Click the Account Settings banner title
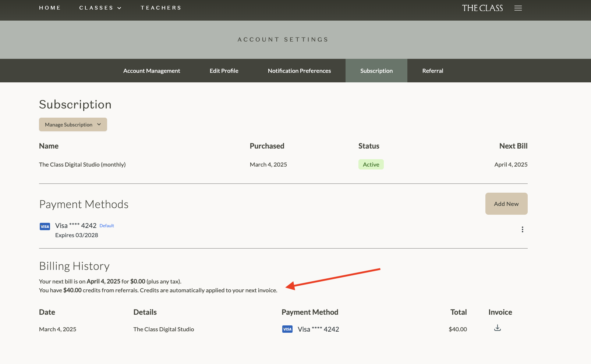The image size is (591, 364). [283, 39]
